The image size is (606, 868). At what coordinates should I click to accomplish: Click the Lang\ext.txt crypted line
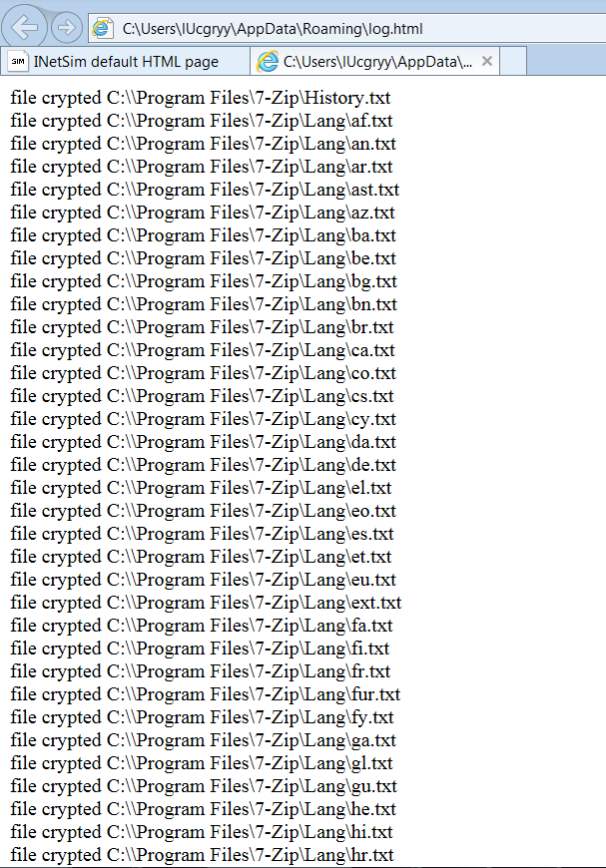pyautogui.click(x=206, y=603)
